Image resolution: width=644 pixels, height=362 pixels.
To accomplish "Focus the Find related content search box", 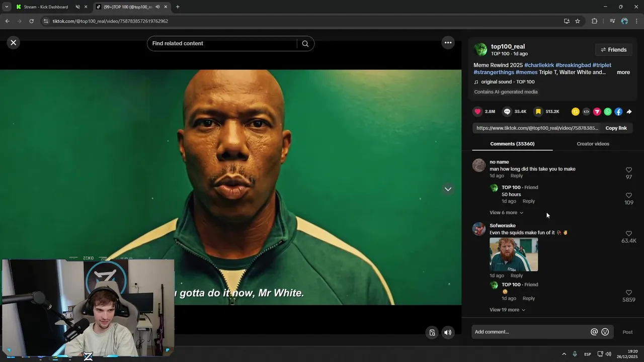I will [x=222, y=44].
